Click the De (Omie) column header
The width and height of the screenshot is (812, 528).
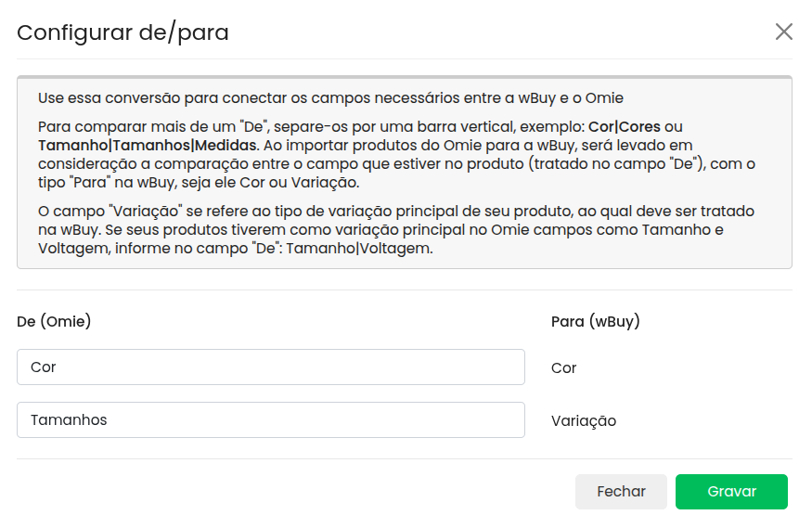[54, 322]
